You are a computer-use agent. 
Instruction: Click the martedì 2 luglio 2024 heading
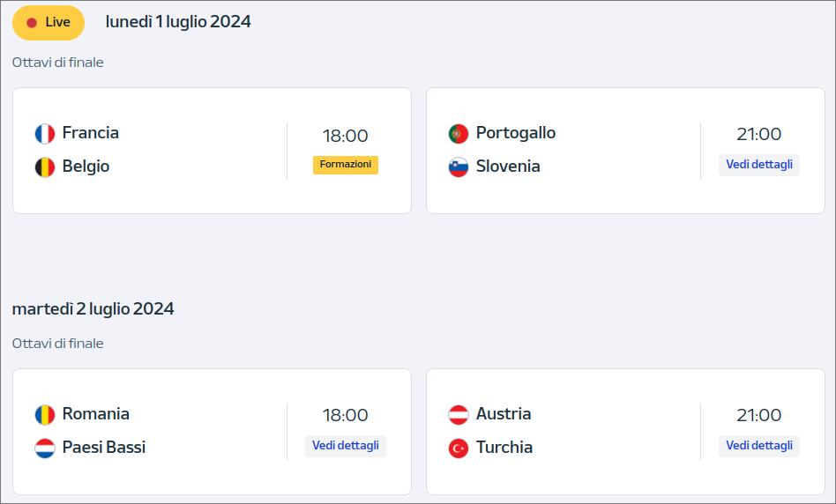point(93,309)
